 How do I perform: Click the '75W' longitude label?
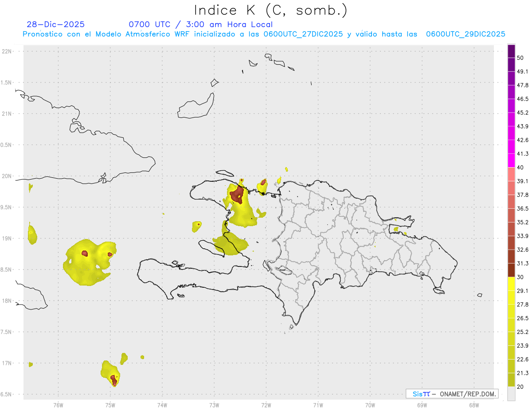tap(110, 405)
